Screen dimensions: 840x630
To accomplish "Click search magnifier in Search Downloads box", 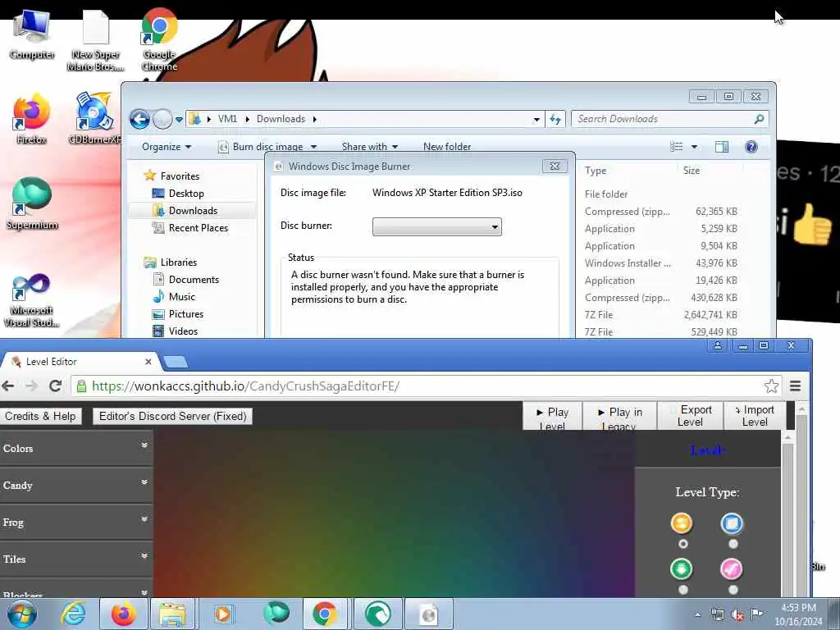I will (x=759, y=119).
